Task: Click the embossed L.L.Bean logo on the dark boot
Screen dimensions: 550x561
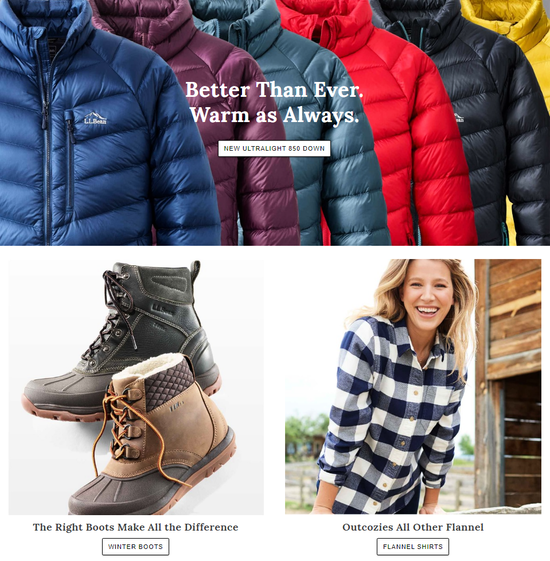Action: pos(164,309)
